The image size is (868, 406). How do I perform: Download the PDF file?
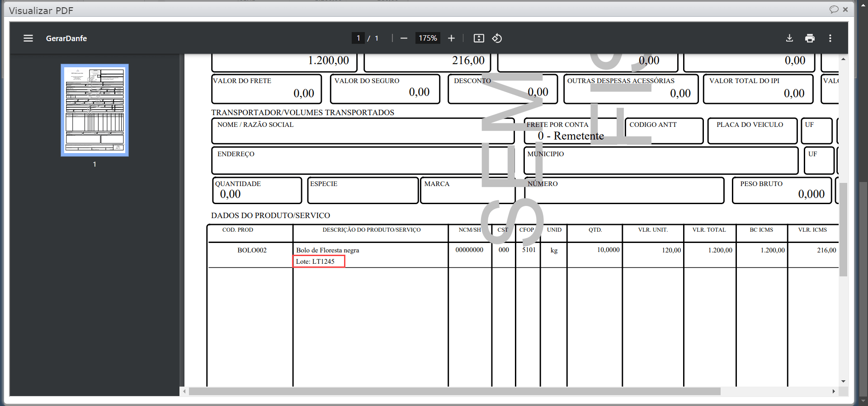click(x=789, y=38)
